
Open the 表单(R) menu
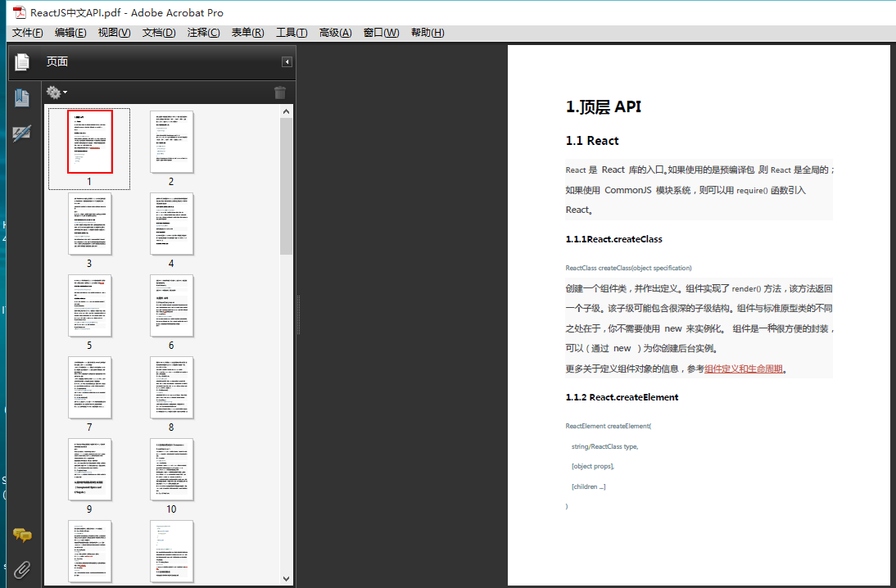(248, 33)
